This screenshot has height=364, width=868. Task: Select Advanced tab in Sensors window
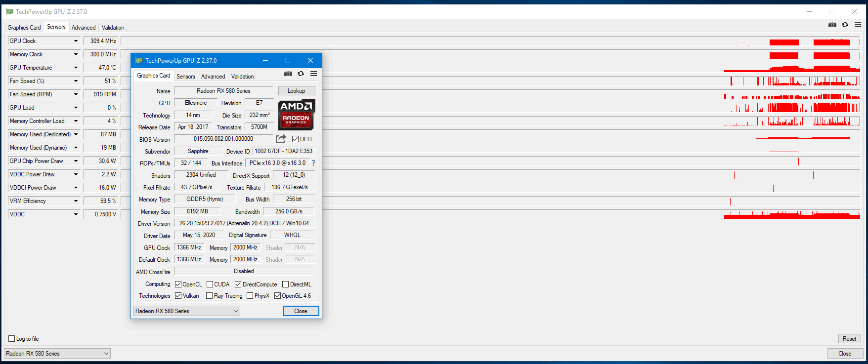click(x=84, y=28)
